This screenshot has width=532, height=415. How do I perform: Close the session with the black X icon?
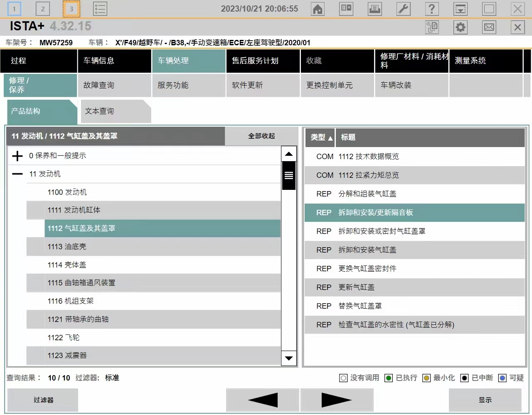coord(517,27)
